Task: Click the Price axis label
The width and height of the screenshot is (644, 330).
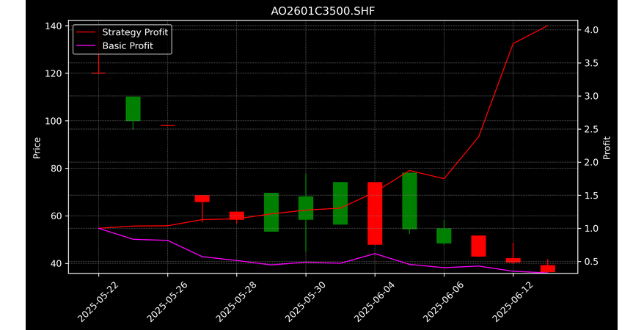Action: (x=37, y=148)
